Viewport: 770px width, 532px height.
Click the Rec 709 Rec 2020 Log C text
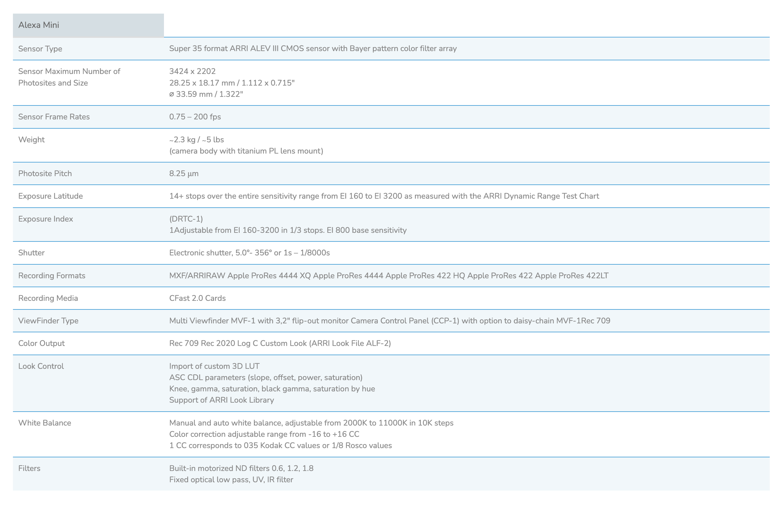pos(280,343)
